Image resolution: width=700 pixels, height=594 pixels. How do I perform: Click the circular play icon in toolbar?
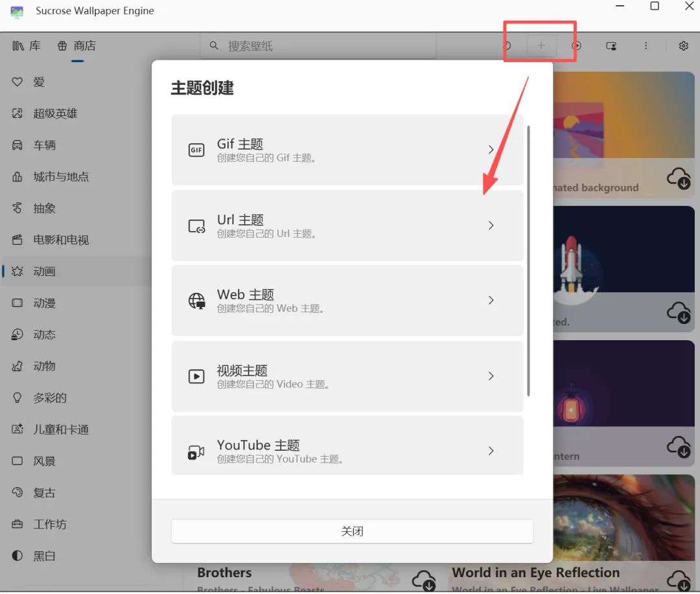[576, 45]
